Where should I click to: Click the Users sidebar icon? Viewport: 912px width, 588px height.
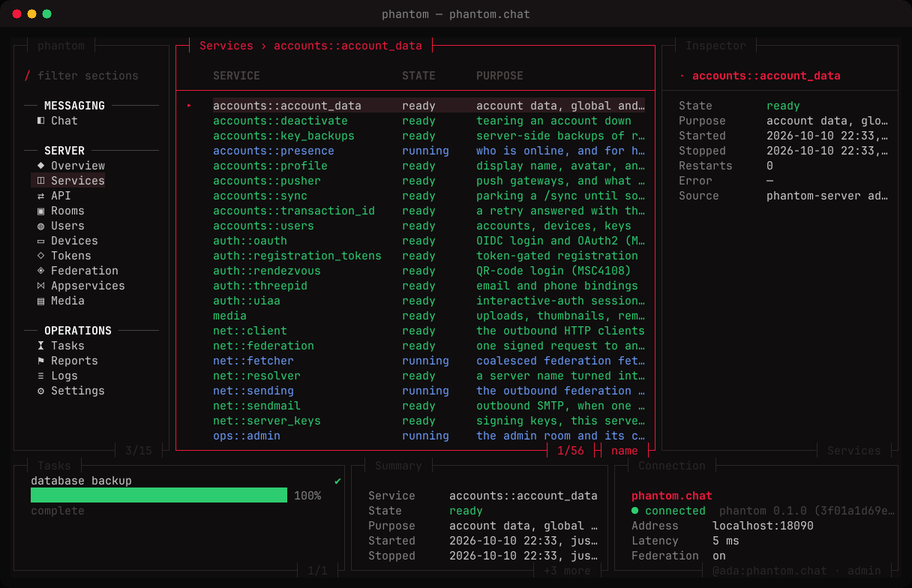[x=41, y=226]
